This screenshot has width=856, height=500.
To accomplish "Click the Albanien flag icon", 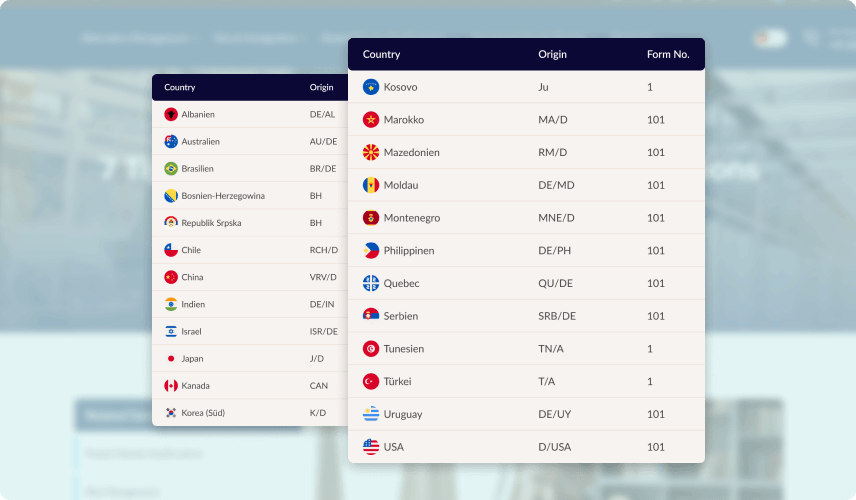I will click(x=171, y=115).
